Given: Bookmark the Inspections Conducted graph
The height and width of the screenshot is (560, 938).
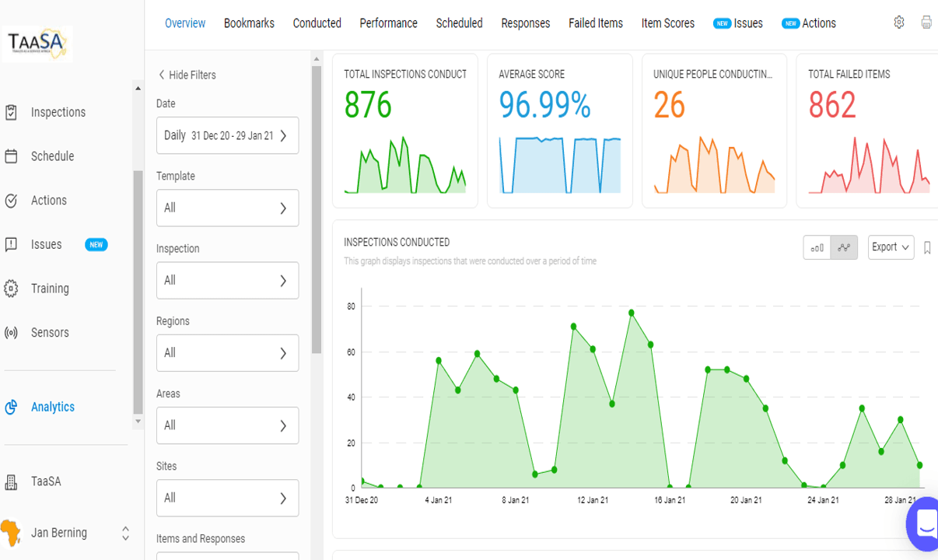Looking at the screenshot, I should coord(927,248).
